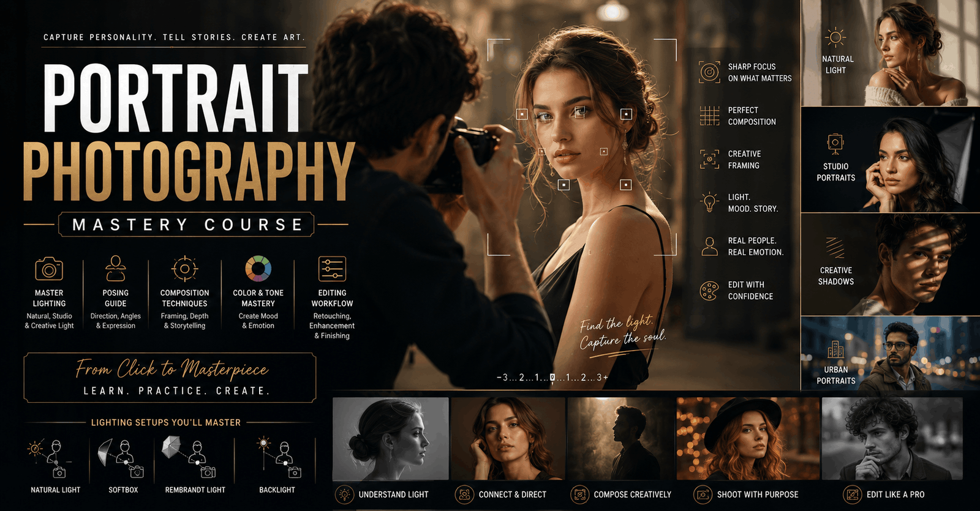The image size is (980, 511).
Task: Click the Rembrandt Light label
Action: pyautogui.click(x=195, y=490)
